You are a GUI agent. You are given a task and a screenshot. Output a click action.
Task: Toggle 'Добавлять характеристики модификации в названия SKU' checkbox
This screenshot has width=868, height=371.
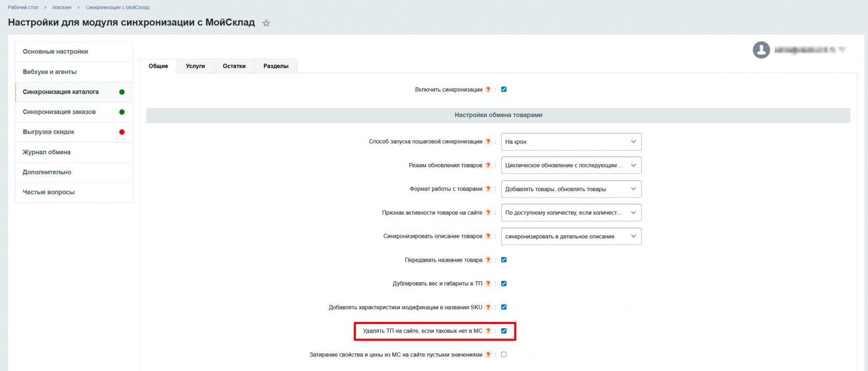tap(504, 307)
